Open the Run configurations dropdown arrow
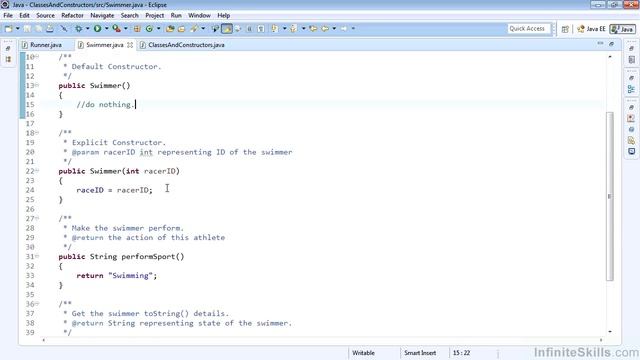This screenshot has height=360, width=640. point(106,29)
